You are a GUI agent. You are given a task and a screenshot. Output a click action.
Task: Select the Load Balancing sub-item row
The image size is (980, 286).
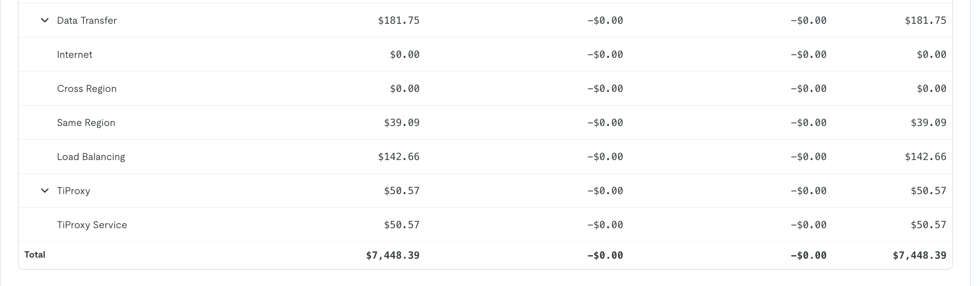[91, 156]
